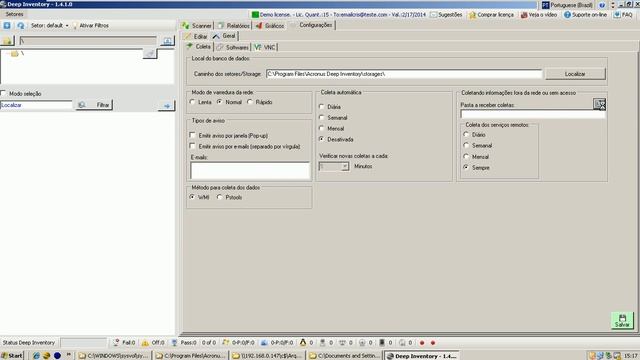Enable Emitir aviso por janela (Pop-up)

pyautogui.click(x=192, y=135)
